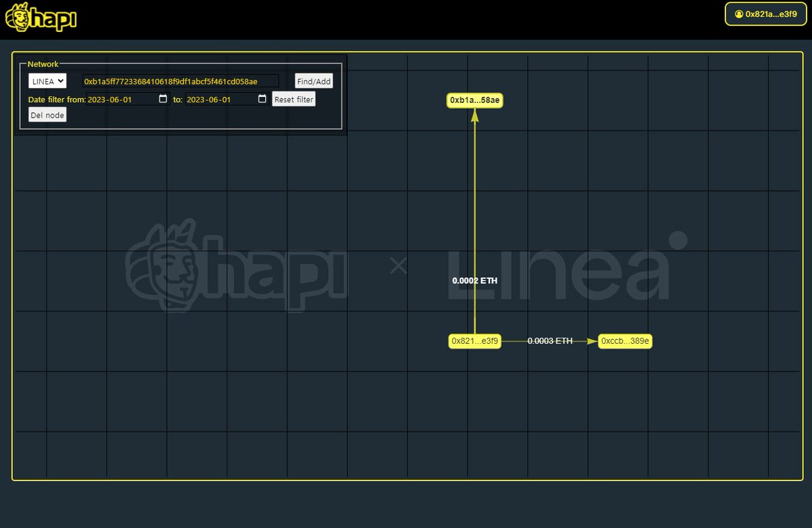Click the Del node button
The height and width of the screenshot is (528, 812).
coord(47,115)
